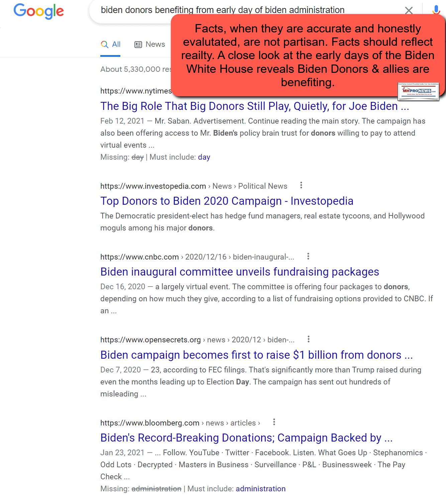Click 'day' must include link

204,157
